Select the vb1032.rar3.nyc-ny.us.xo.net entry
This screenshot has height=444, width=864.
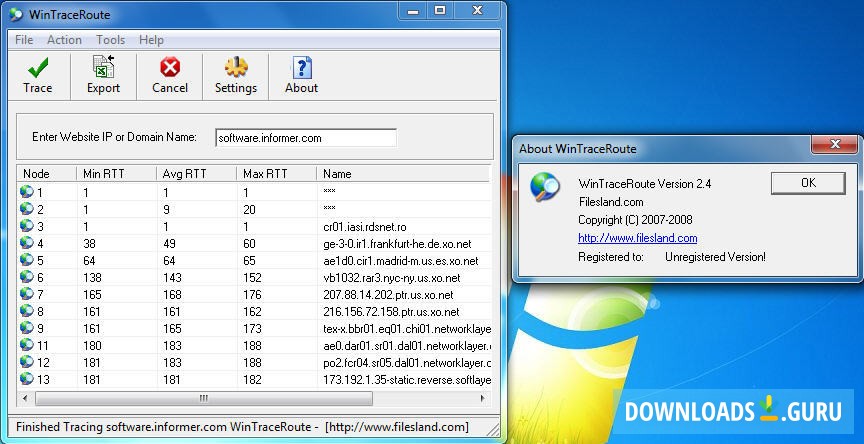pos(391,278)
